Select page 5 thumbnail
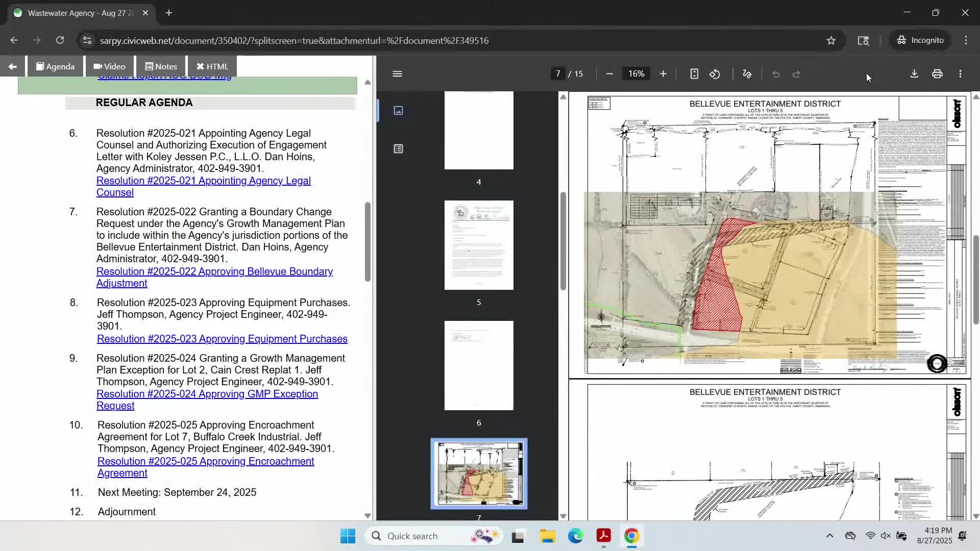The image size is (980, 551). pyautogui.click(x=479, y=245)
